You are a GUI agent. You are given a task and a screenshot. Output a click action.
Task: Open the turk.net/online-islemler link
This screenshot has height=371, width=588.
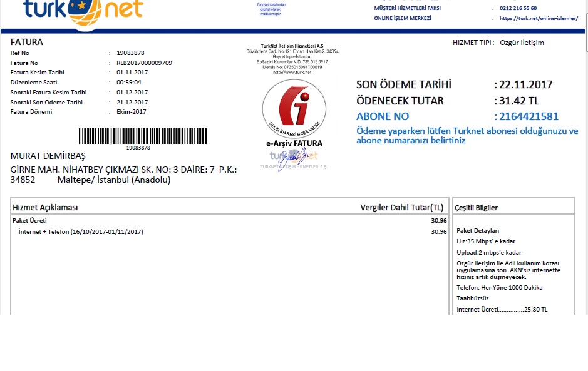coord(539,18)
